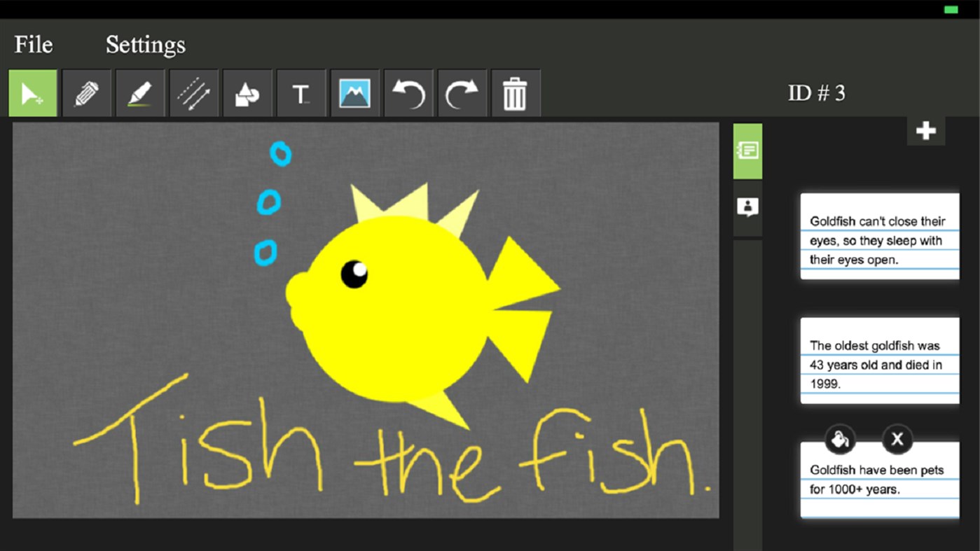Screen dimensions: 980x551
Task: Add a new note with plus button
Action: [925, 131]
